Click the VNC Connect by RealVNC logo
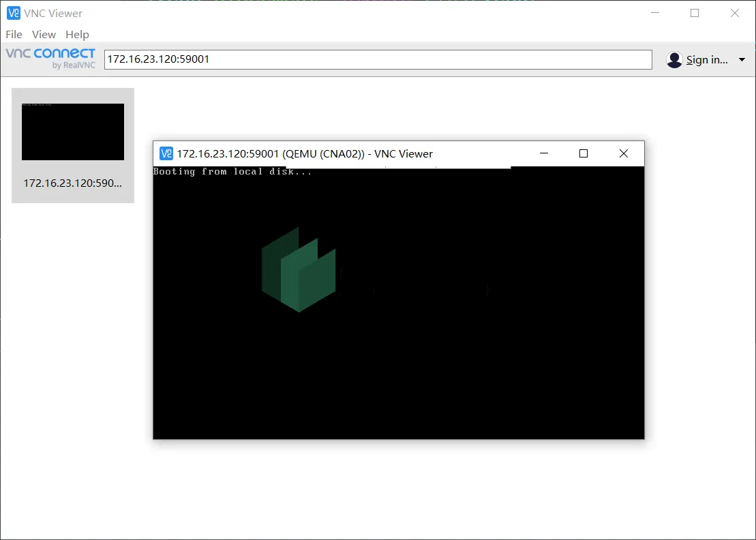The image size is (756, 540). pyautogui.click(x=50, y=59)
